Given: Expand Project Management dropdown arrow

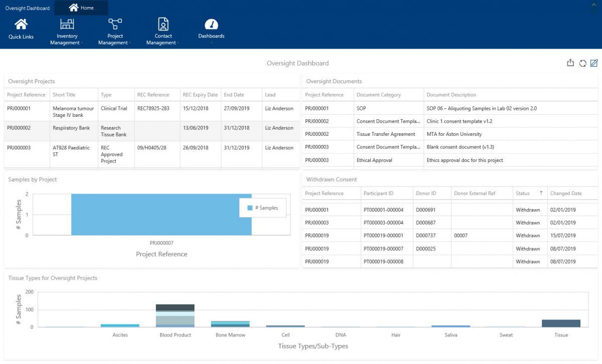Looking at the screenshot, I should [x=130, y=43].
